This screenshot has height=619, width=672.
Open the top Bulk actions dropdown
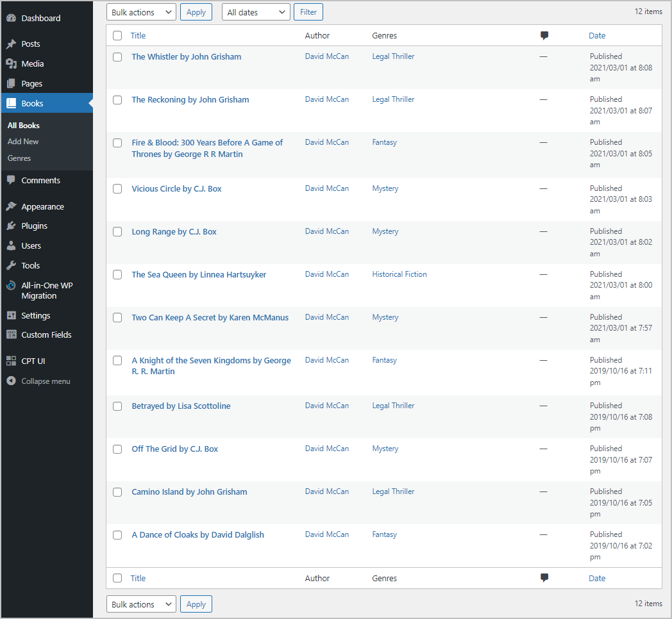coord(141,12)
